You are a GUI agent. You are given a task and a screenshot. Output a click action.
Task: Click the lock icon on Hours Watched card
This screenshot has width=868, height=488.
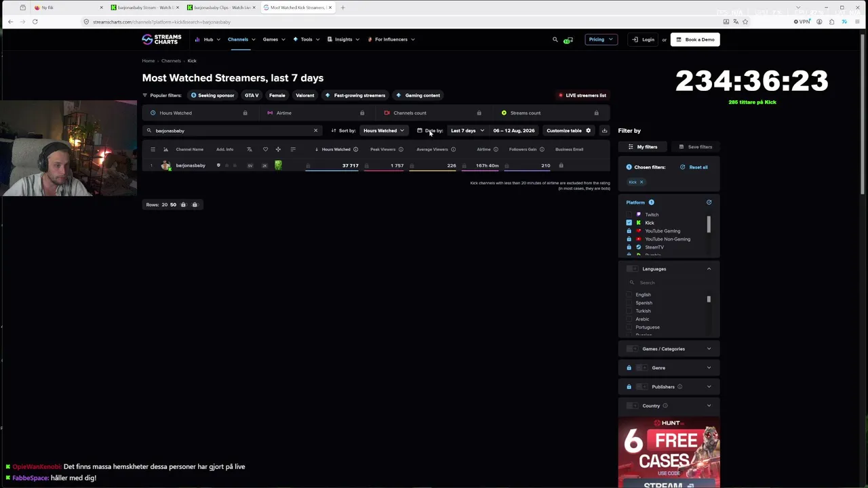245,113
